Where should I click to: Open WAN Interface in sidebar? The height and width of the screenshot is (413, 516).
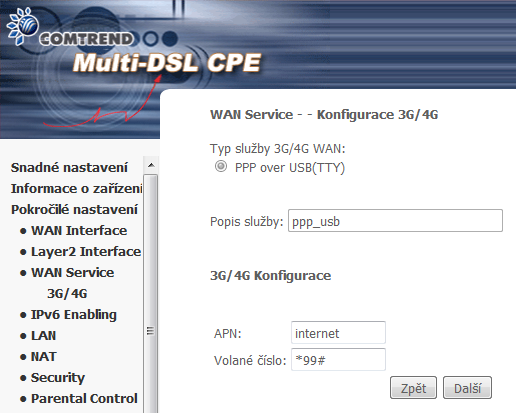(x=79, y=231)
